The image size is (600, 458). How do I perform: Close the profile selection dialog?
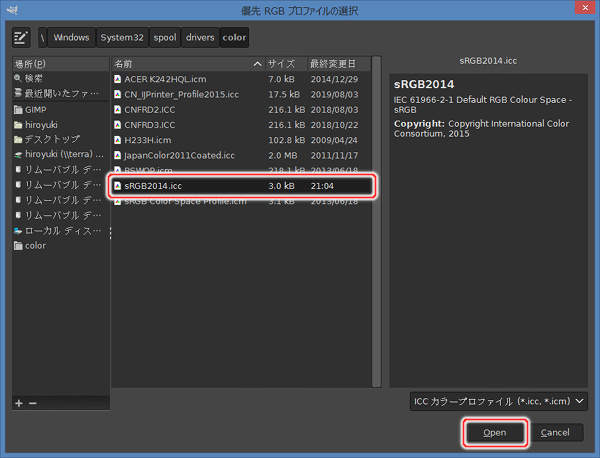[585, 7]
